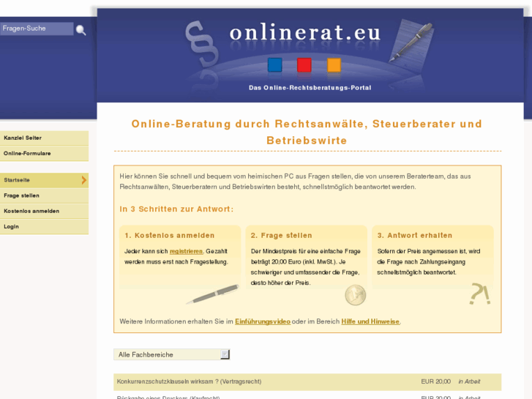The image size is (532, 399).
Task: Click 'in Arbeit' status of Konkurrenzschutzklauseln row
Action: click(x=469, y=381)
